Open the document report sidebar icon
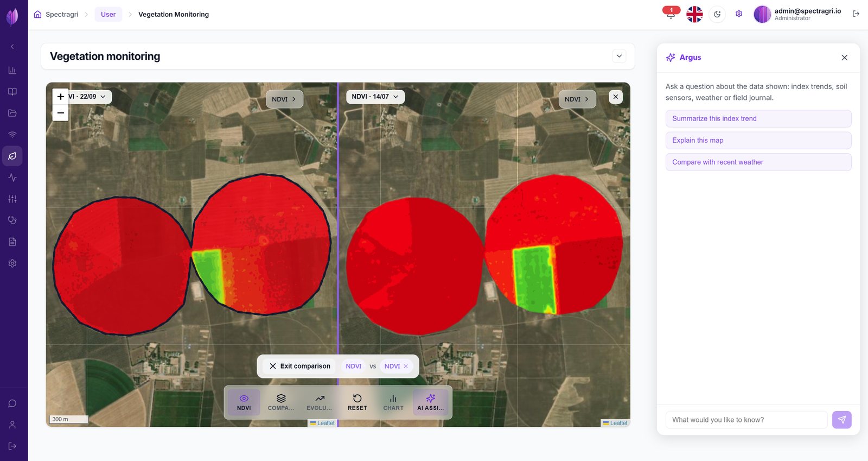 click(12, 242)
